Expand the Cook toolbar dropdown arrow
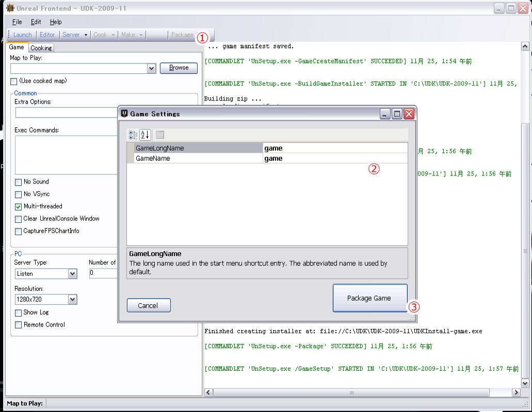This screenshot has height=412, width=532. click(113, 35)
